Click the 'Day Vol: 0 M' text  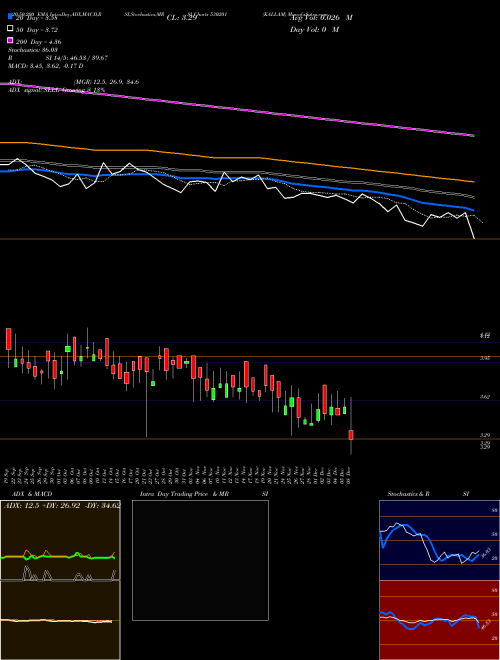314,29
